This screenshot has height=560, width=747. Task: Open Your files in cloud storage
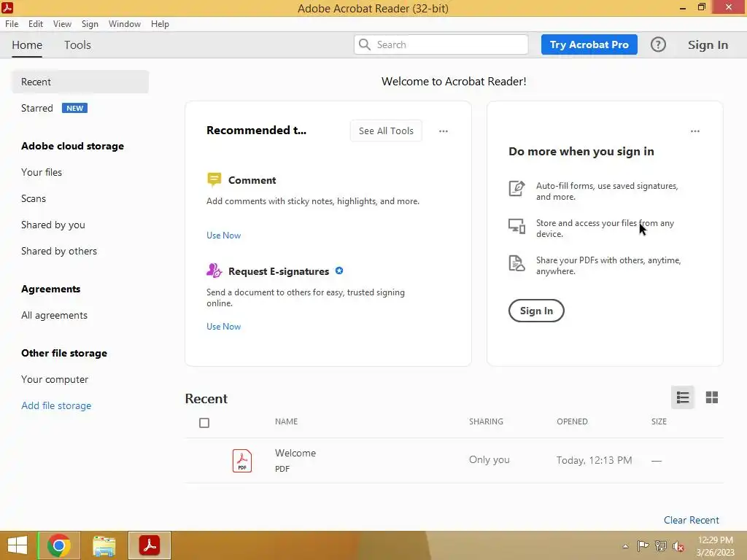click(42, 172)
